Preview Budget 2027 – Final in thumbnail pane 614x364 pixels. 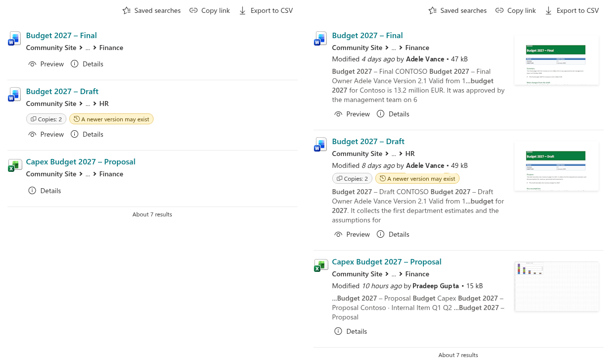point(352,114)
